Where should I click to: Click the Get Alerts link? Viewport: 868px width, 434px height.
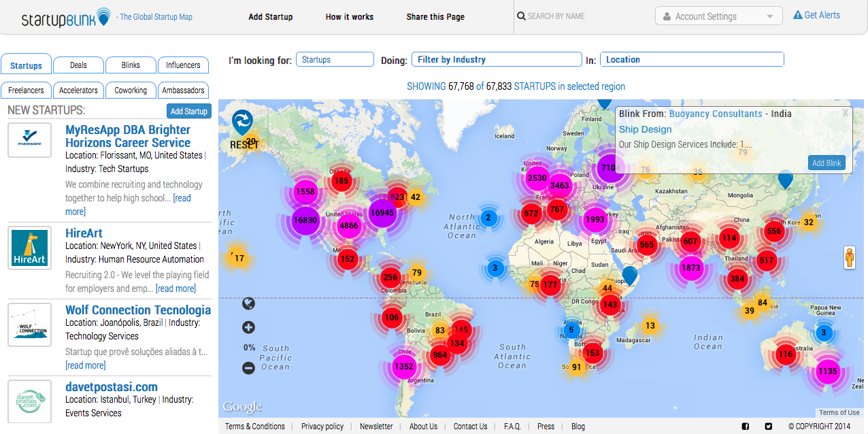(816, 15)
